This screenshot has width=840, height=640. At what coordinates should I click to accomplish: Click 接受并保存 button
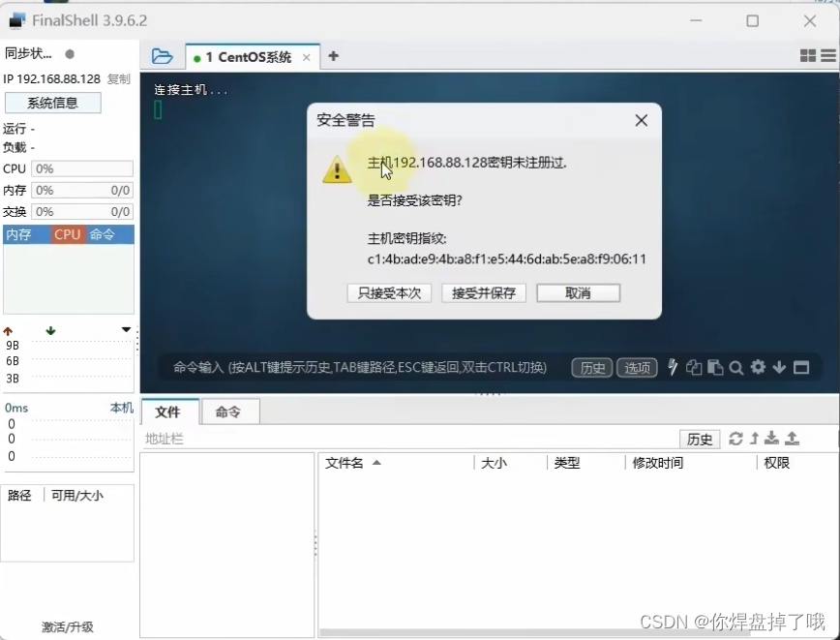coord(483,293)
